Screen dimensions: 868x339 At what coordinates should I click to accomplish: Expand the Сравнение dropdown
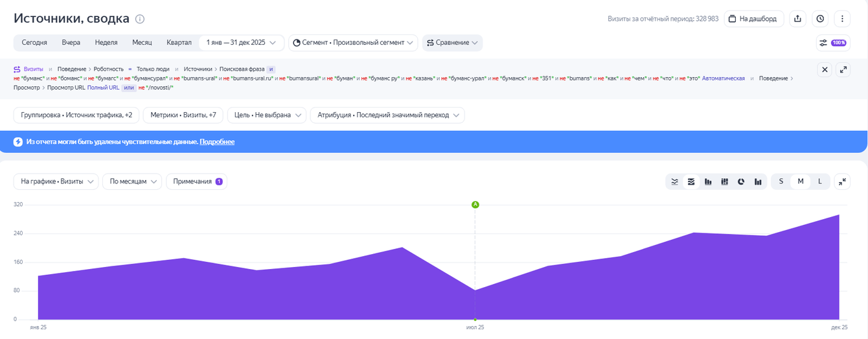pyautogui.click(x=452, y=43)
